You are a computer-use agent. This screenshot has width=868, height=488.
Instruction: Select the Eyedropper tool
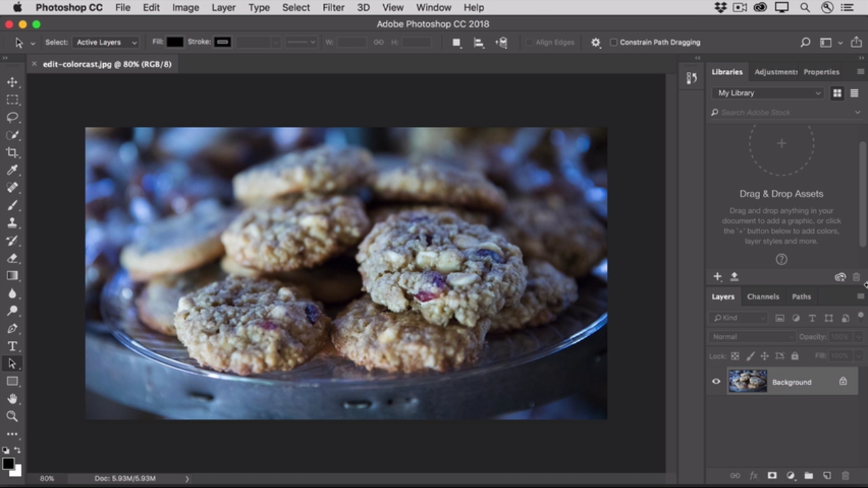12,170
